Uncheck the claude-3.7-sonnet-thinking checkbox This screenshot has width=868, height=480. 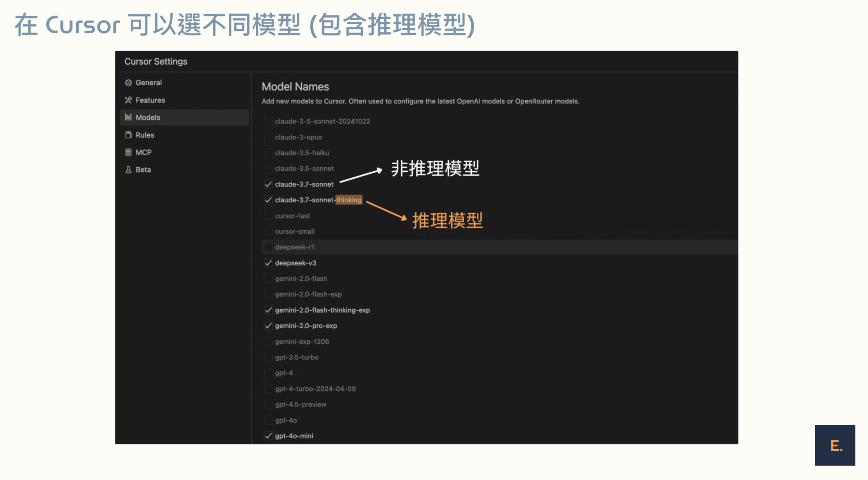tap(268, 200)
